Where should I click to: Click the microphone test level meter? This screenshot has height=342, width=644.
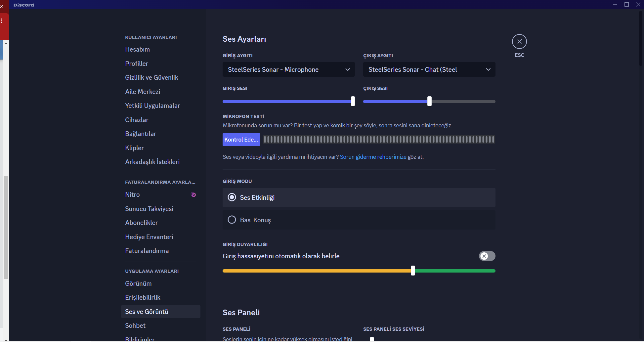[x=379, y=140]
